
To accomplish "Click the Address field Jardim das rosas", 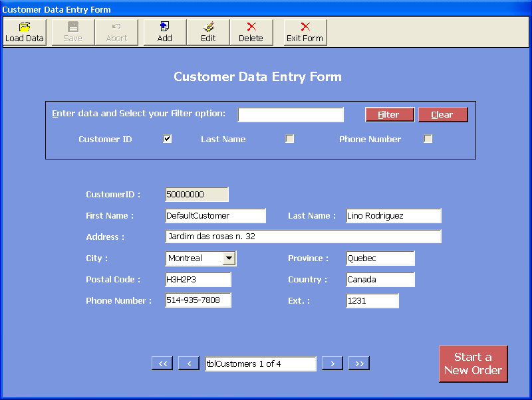I will coord(303,237).
